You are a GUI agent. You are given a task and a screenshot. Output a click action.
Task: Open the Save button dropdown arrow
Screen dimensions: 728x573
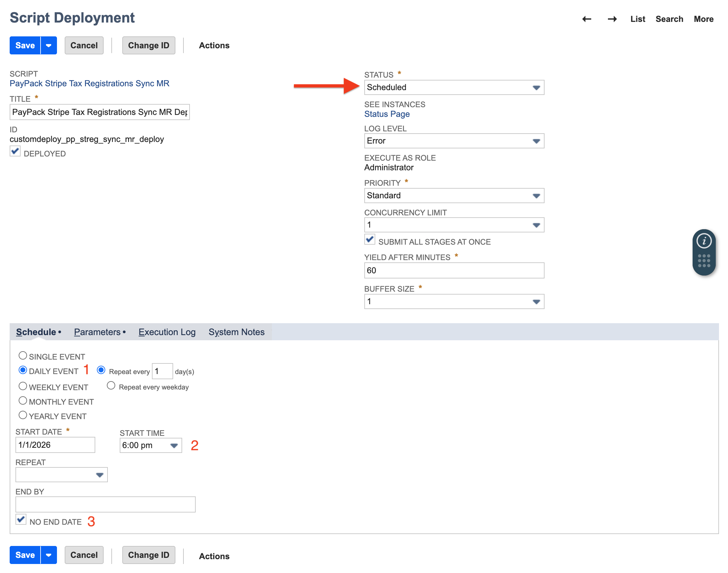click(x=48, y=45)
